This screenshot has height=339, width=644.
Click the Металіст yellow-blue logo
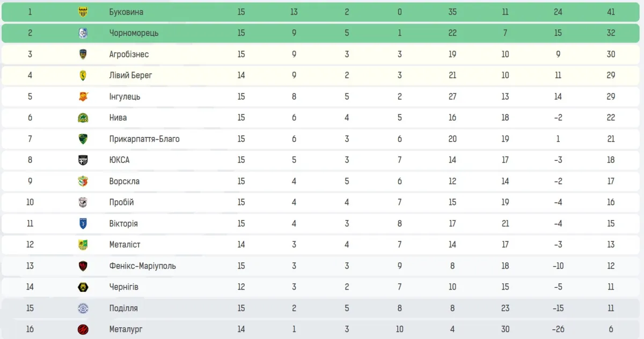click(83, 245)
